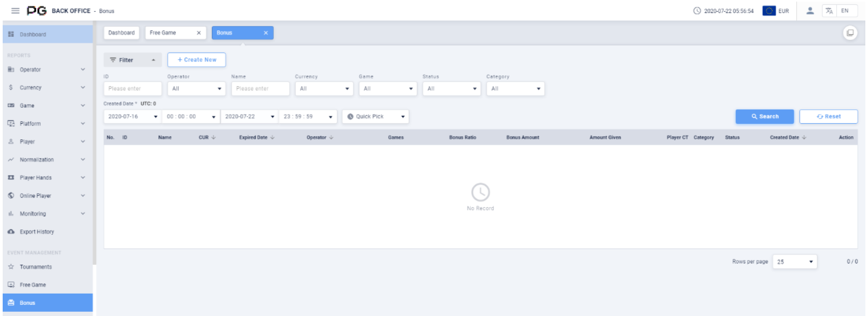Open the user profile icon
The width and height of the screenshot is (868, 316).
click(810, 11)
